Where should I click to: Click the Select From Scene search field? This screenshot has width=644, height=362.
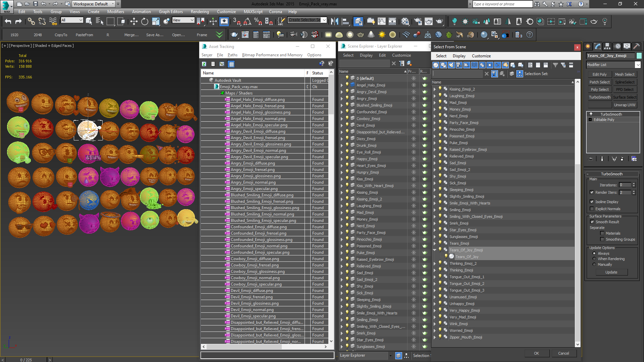click(x=458, y=74)
